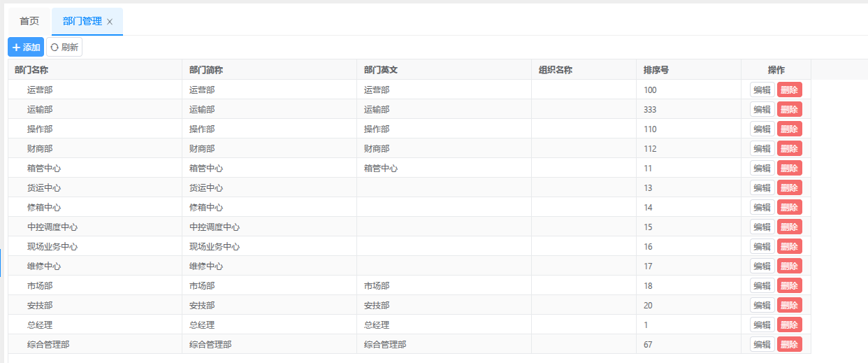Screen dimensions: 868x363
Task: Click the 刷新 refresh button
Action: [x=64, y=47]
